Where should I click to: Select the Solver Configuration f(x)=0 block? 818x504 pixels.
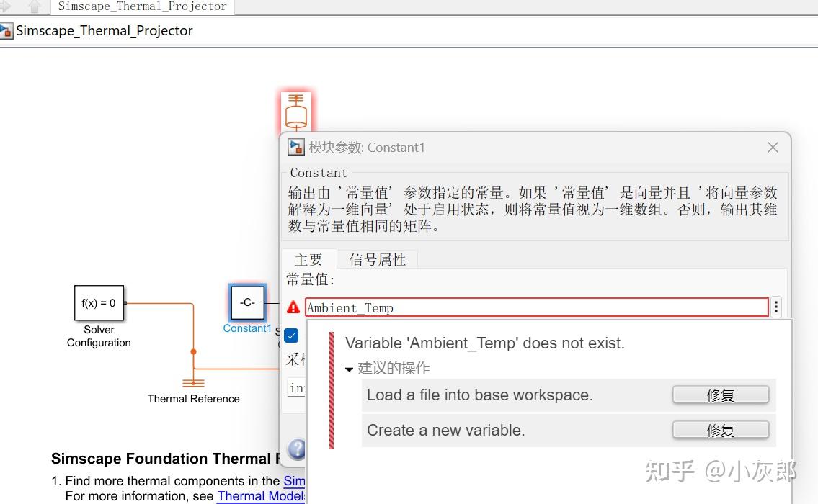(x=99, y=303)
